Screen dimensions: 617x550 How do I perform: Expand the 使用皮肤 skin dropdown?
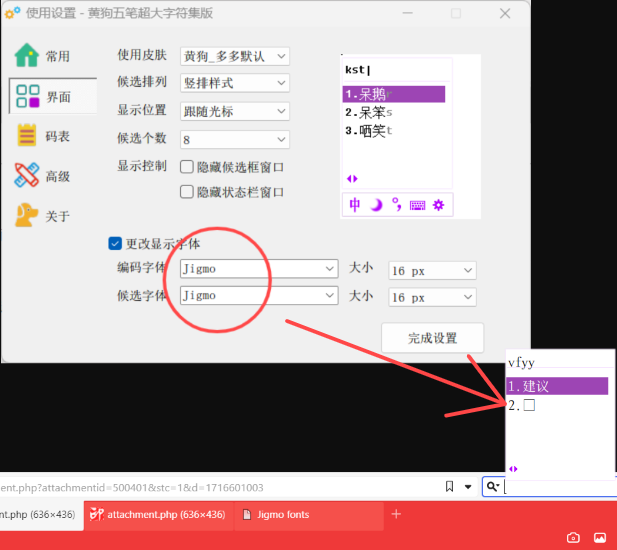tap(235, 56)
